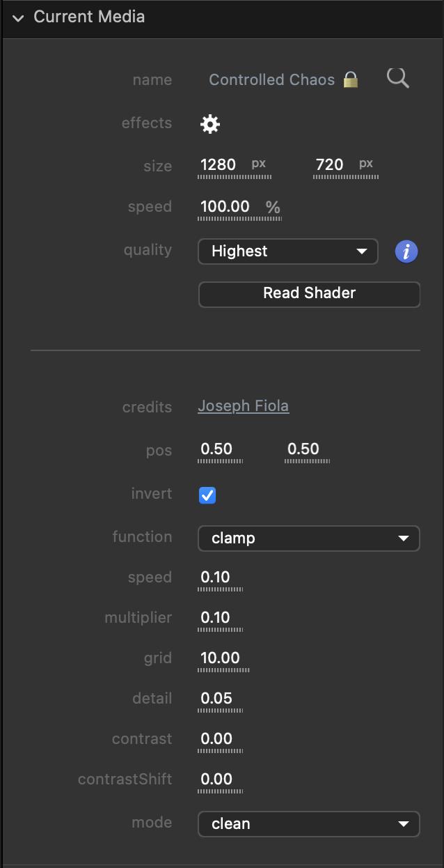Screen dimensions: 444x868
Task: Click the media speed percent field
Action: pyautogui.click(x=225, y=207)
